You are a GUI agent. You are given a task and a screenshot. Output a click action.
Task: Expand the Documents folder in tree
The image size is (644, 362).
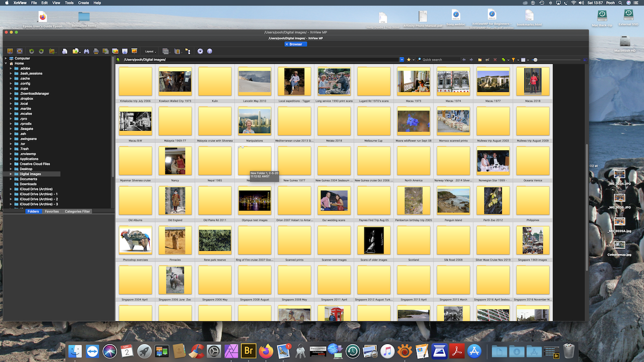(x=11, y=179)
